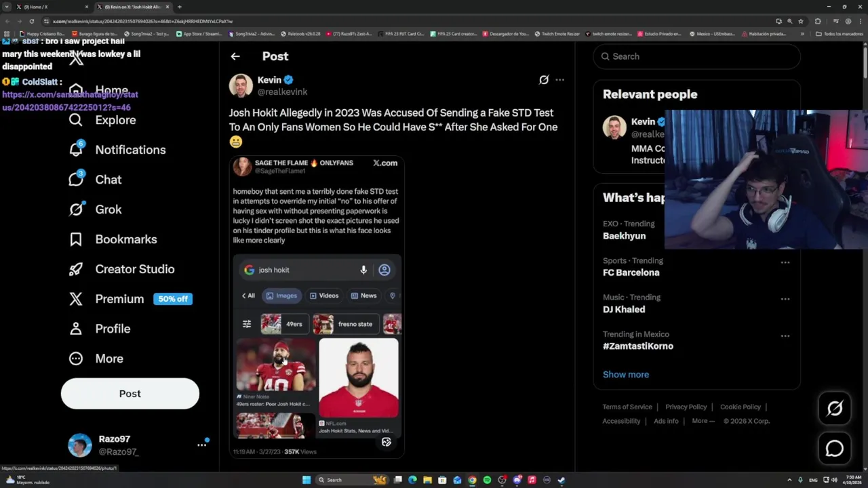Open Privacy Policy footer link
Screen dimensions: 868x488
686,407
